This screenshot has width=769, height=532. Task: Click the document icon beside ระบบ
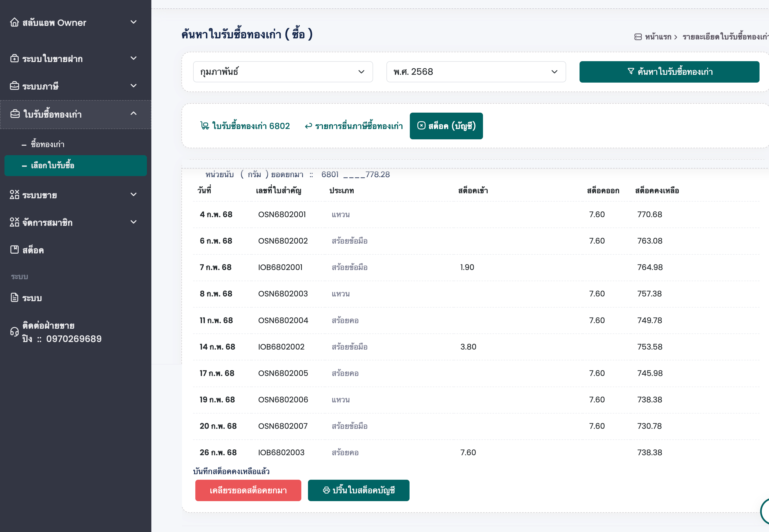tap(14, 298)
